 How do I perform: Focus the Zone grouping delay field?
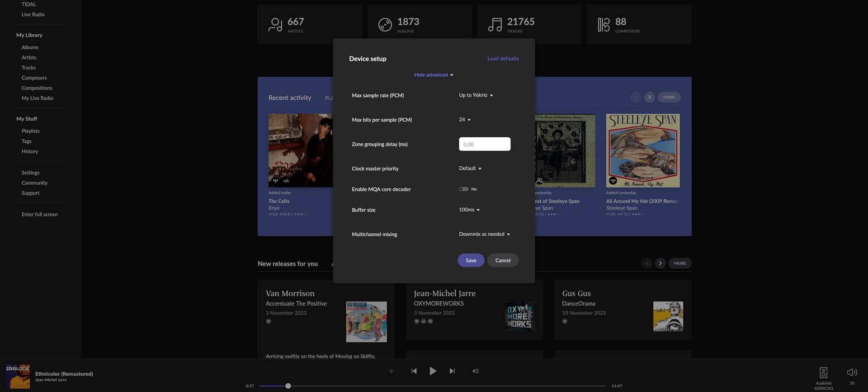485,144
